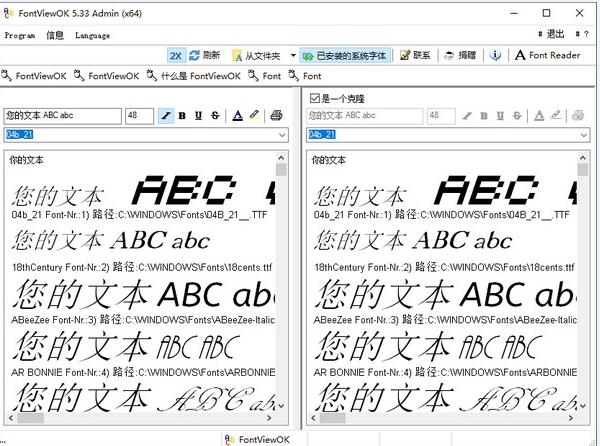Click scroll up arrow in left list
This screenshot has width=600, height=446.
pos(281,158)
